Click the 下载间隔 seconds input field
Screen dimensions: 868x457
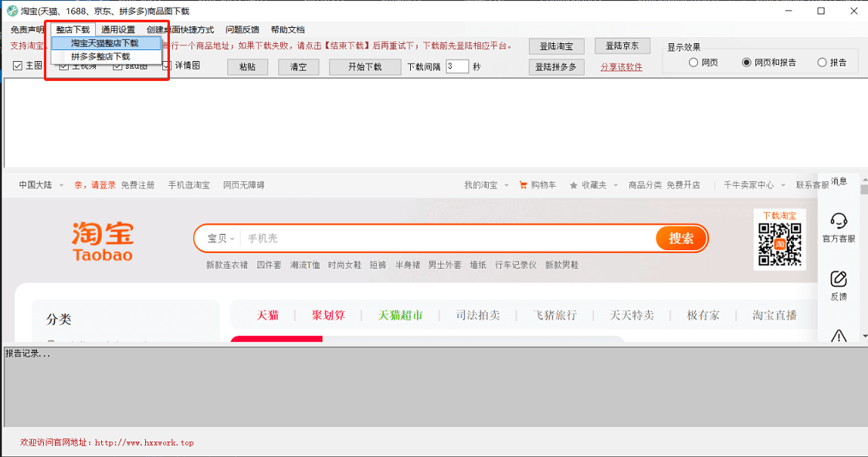click(457, 66)
